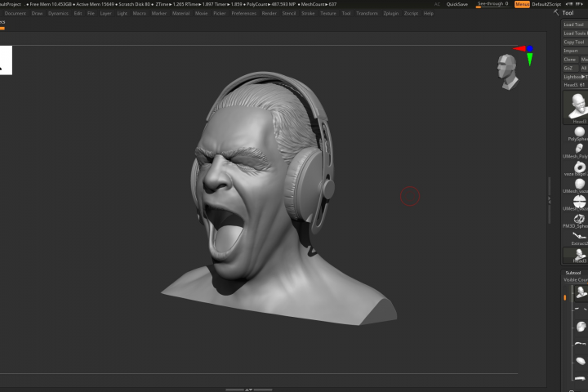Open the Document menu
This screenshot has width=588, height=392.
pos(16,13)
